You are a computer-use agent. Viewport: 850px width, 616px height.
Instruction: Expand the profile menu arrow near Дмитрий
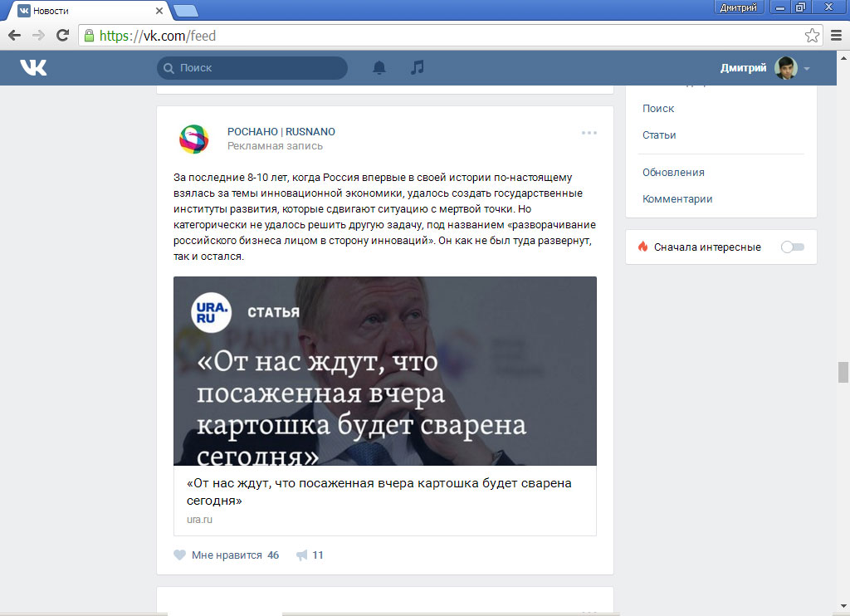click(807, 69)
